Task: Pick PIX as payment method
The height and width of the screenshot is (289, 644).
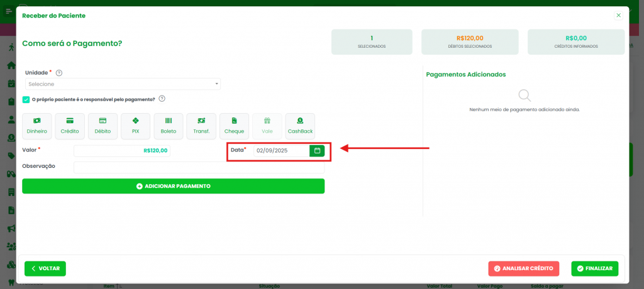Action: pyautogui.click(x=135, y=126)
